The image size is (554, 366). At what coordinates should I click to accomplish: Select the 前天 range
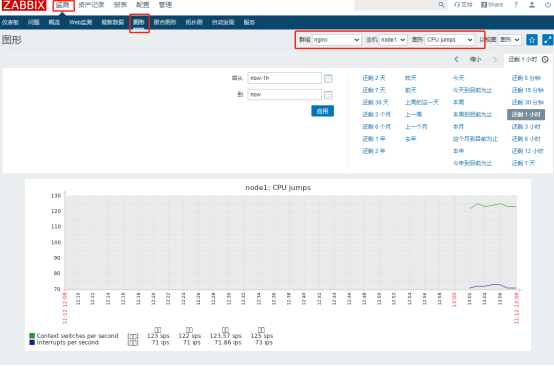click(411, 90)
